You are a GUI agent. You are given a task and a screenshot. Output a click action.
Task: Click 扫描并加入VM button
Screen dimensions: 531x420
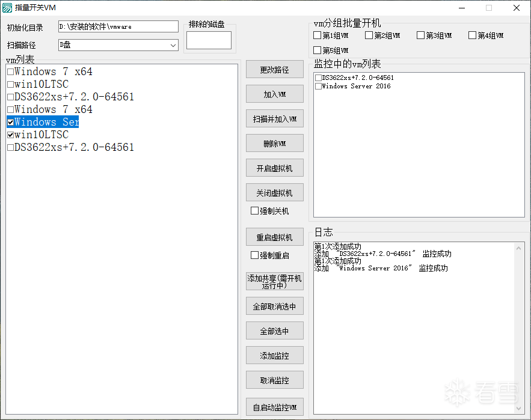pos(274,119)
